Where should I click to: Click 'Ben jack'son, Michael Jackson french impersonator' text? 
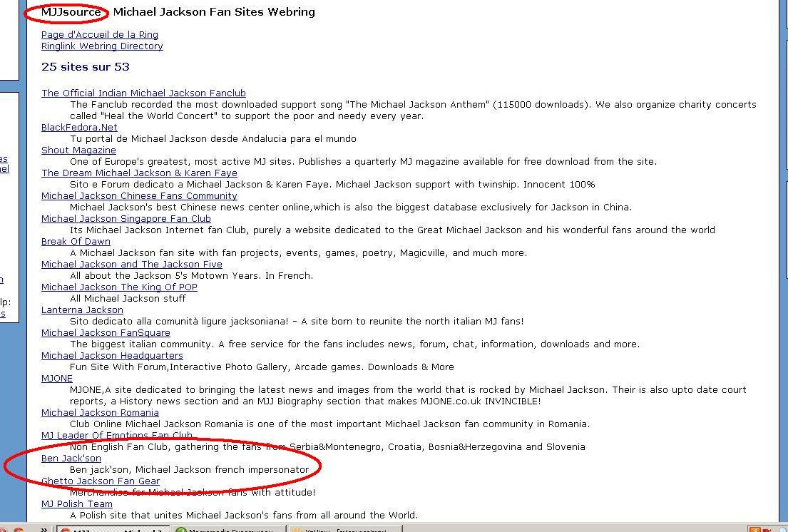click(190, 470)
